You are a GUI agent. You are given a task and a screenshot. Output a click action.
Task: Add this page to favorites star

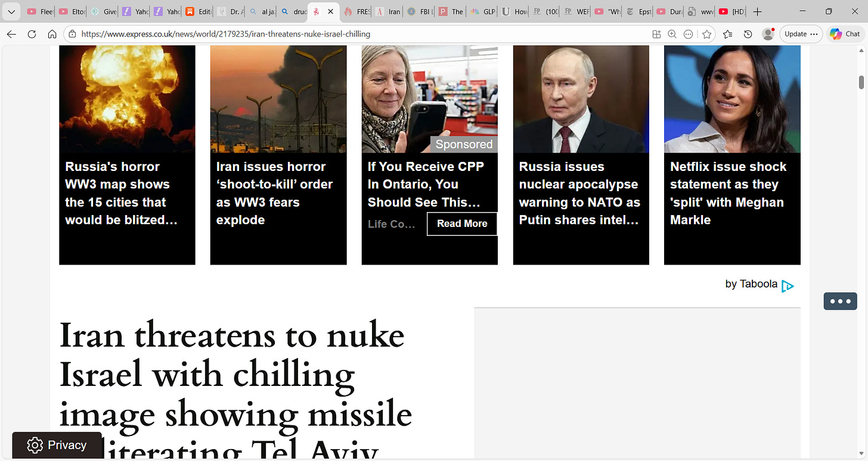[x=707, y=34]
